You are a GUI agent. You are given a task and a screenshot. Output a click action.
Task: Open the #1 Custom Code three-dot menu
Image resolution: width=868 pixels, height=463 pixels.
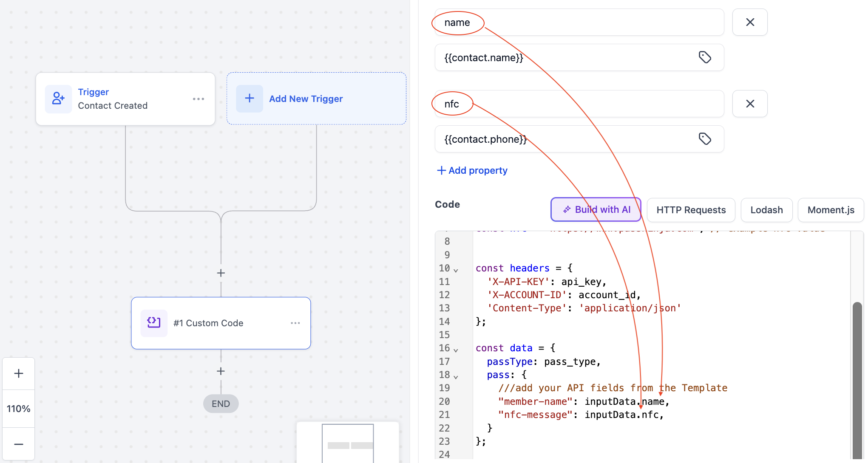point(295,323)
